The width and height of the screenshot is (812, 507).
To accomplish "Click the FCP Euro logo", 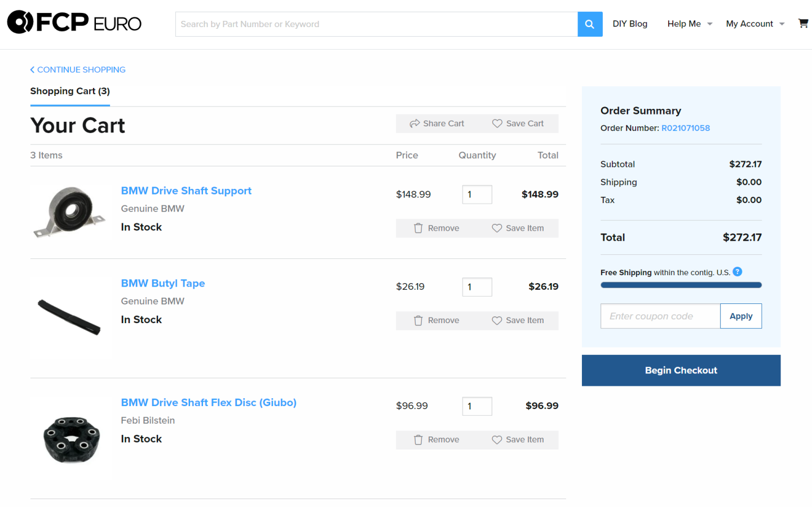I will (74, 23).
